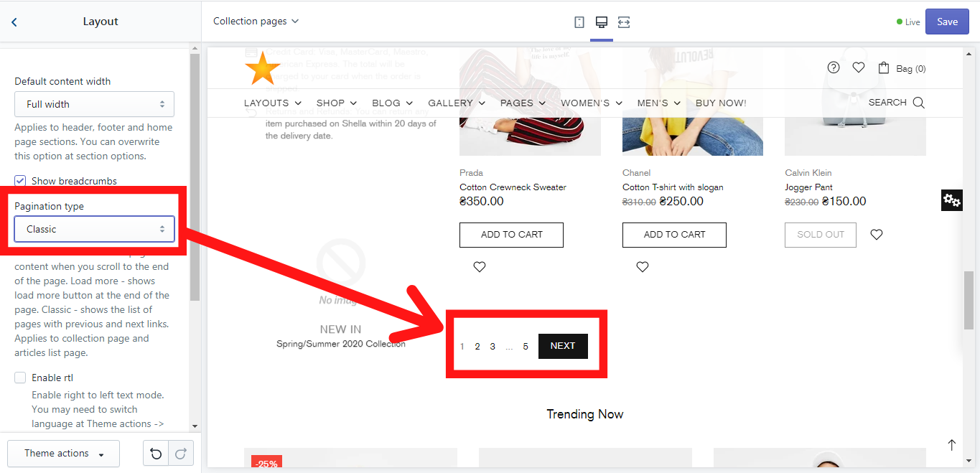Enable the rtl checkbox
Image resolution: width=980 pixels, height=473 pixels.
coord(20,378)
